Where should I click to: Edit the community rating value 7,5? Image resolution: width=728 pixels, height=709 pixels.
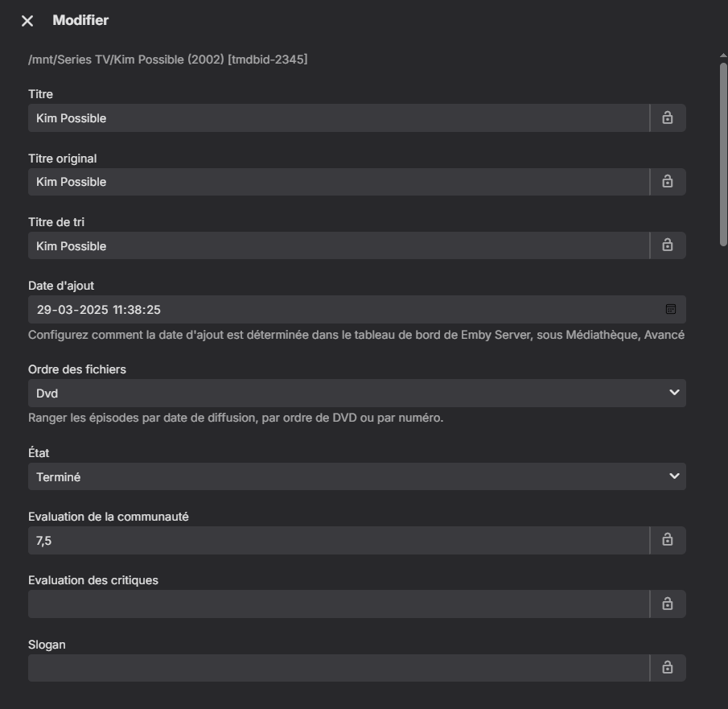point(338,541)
